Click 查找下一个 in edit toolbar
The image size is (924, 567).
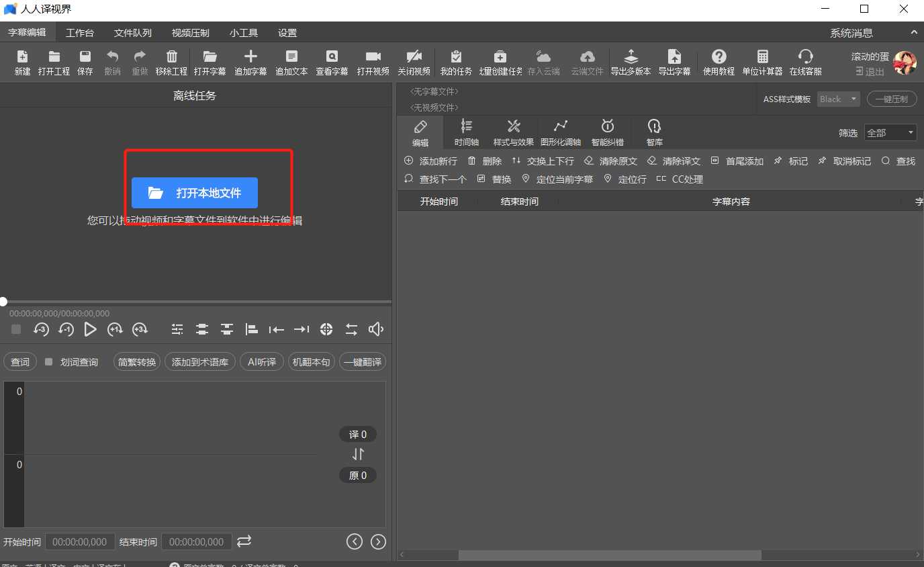pos(435,179)
